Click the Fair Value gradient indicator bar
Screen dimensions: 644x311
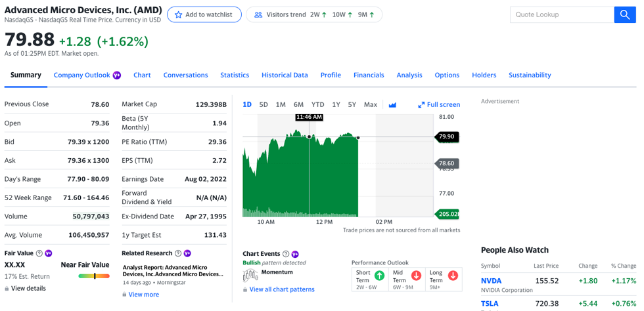point(94,276)
